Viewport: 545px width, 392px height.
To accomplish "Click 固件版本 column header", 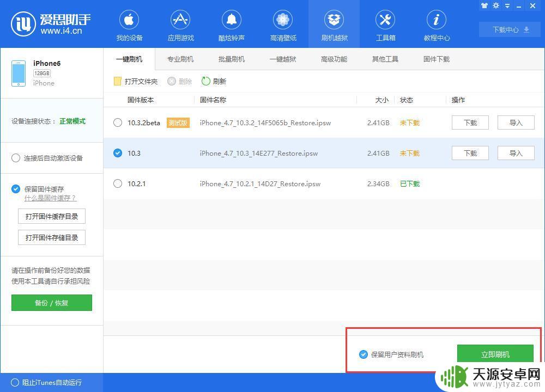I will (x=141, y=100).
